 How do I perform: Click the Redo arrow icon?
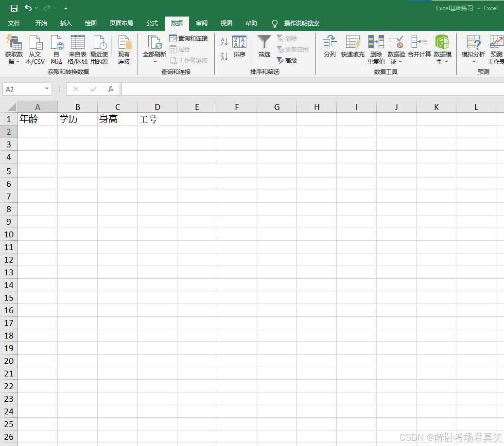[47, 8]
